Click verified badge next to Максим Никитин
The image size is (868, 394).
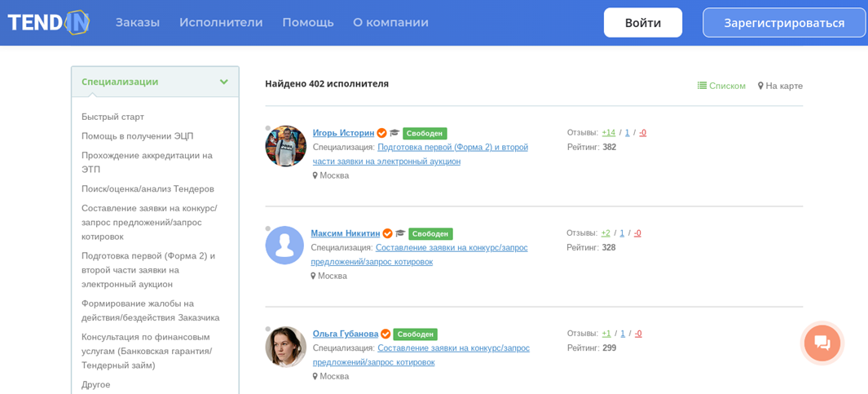point(388,233)
